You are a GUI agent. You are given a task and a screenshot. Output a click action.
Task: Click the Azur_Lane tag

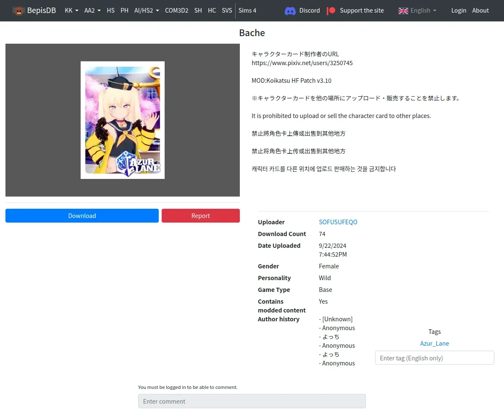(x=435, y=343)
